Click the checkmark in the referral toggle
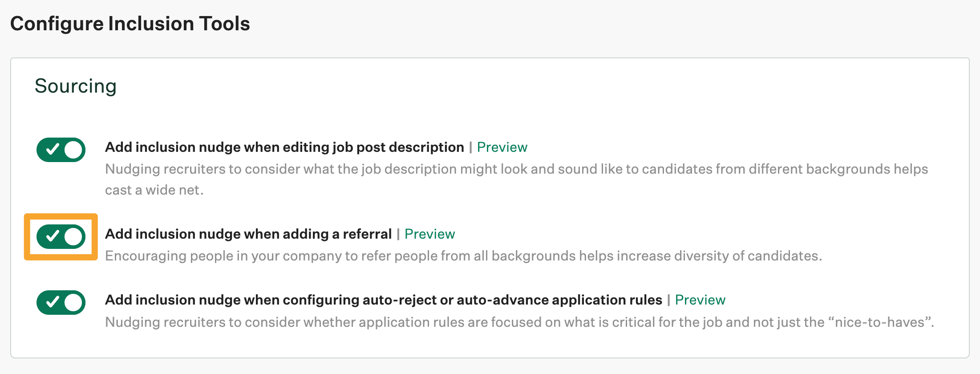Image resolution: width=980 pixels, height=374 pixels. tap(53, 236)
